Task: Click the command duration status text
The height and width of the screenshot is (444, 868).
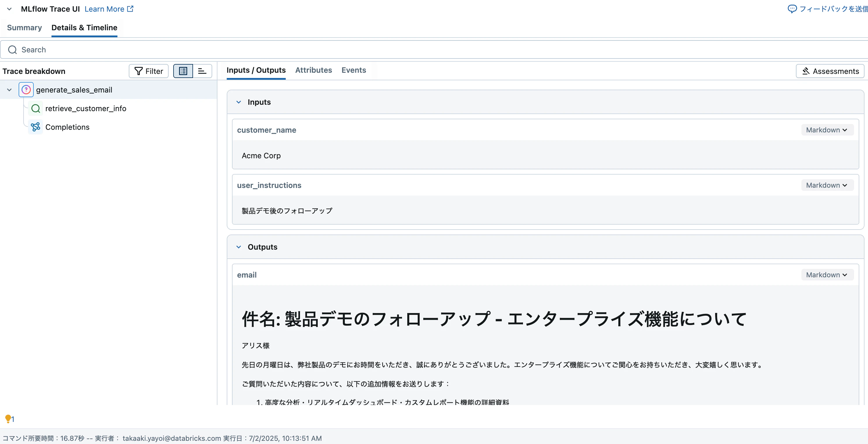Action: coord(44,438)
